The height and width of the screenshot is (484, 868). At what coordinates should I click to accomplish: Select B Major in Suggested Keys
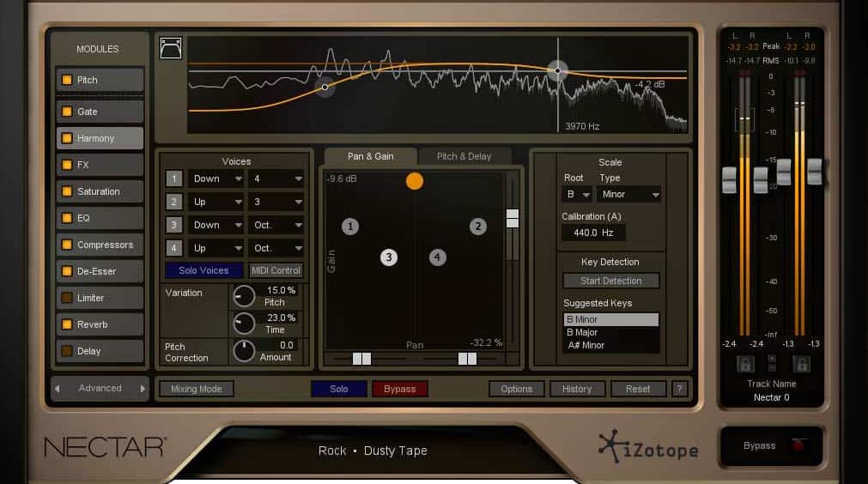(x=611, y=332)
